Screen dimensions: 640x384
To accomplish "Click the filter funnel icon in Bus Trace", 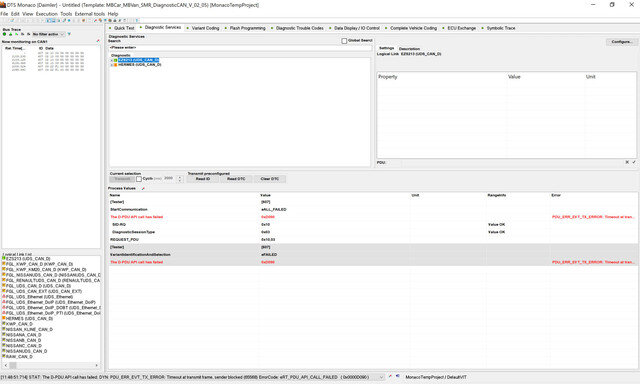I will (x=69, y=34).
